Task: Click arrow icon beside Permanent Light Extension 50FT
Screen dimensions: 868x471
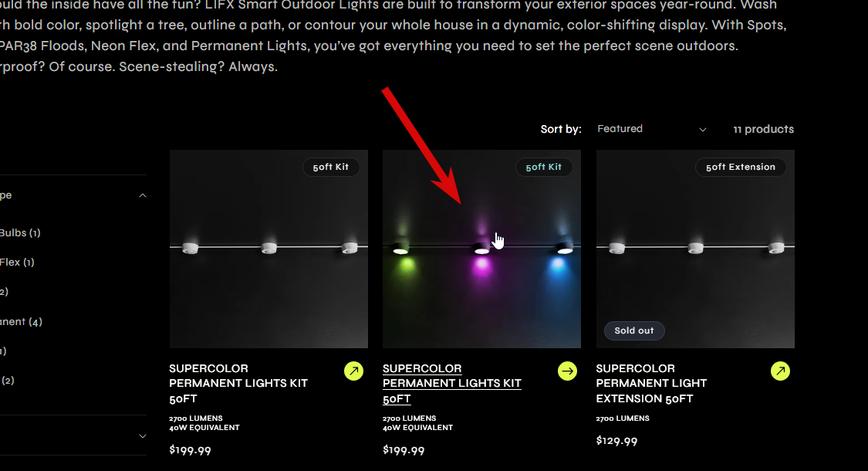Action: tap(780, 371)
